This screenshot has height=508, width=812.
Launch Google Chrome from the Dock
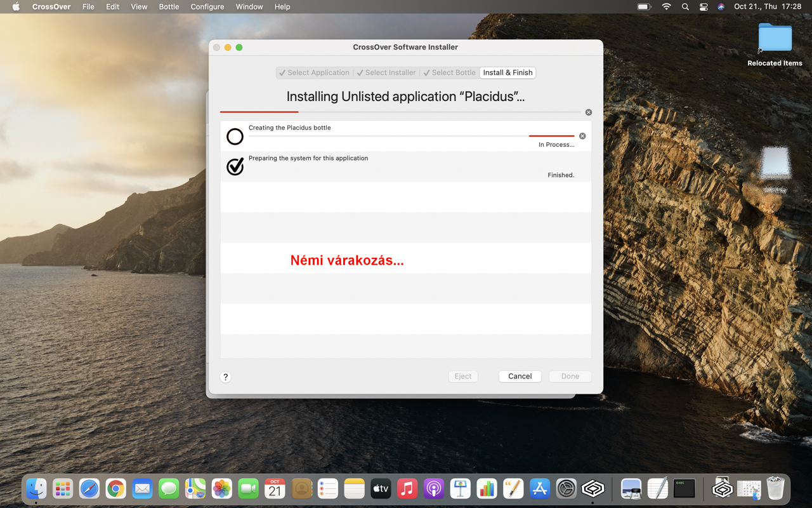pyautogui.click(x=115, y=488)
